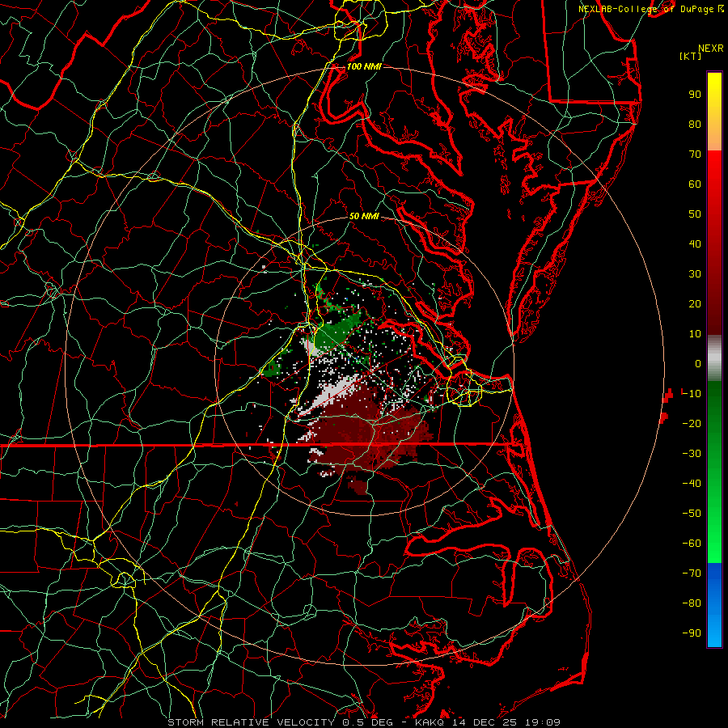Click the "90" value on the velocity scale
This screenshot has width=728, height=728.
click(695, 95)
